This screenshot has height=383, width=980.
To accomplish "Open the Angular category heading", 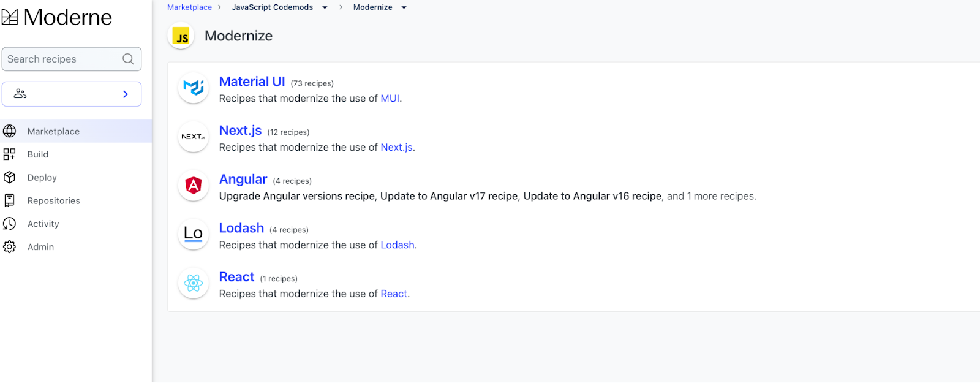I will (x=243, y=179).
